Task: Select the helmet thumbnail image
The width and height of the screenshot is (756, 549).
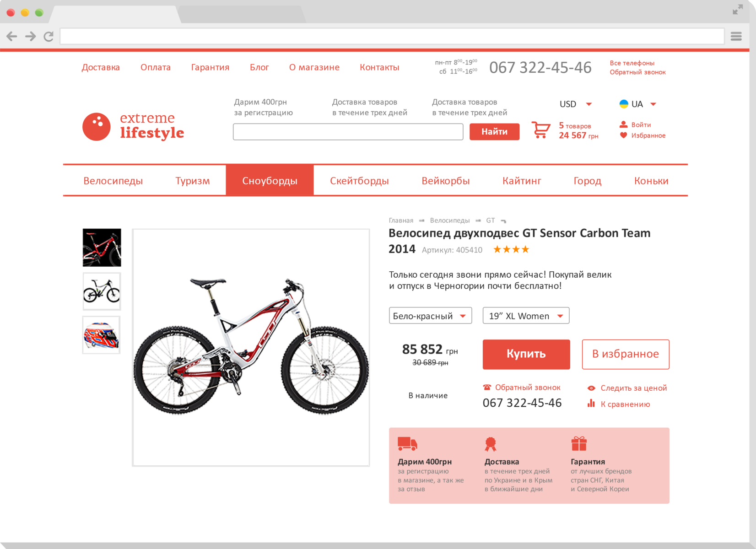Action: click(x=102, y=335)
